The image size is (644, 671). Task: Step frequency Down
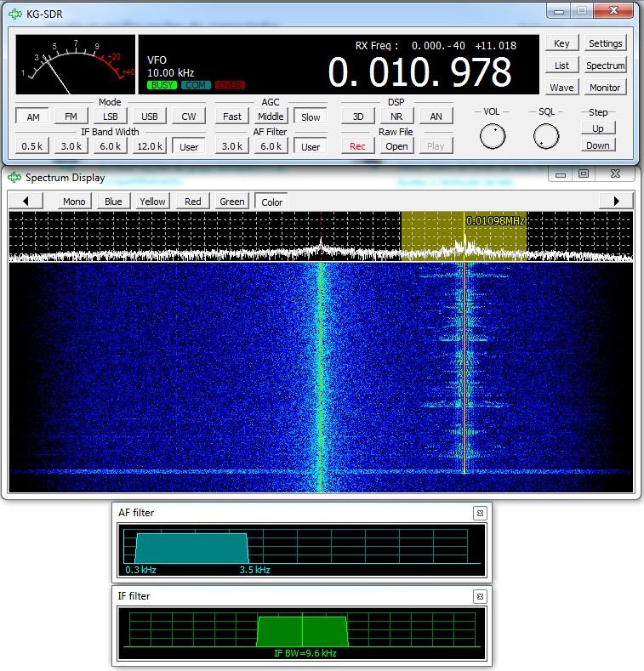point(598,145)
